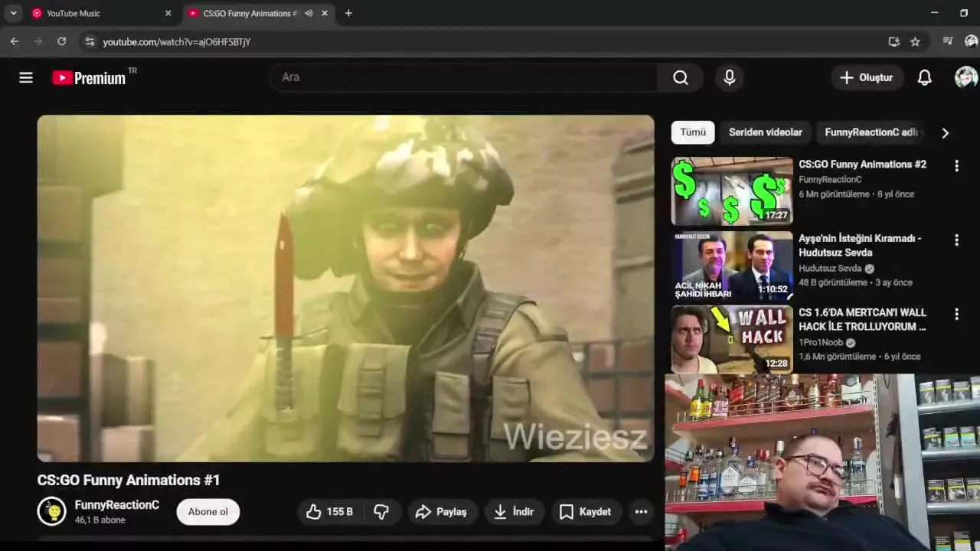The height and width of the screenshot is (551, 980).
Task: Open the FunnyReactionC channel name link
Action: 117,505
